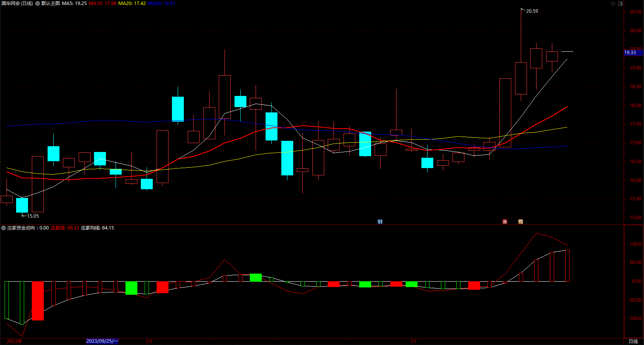Viewport: 644px width, 345px height.
Task: Click the diamond icon at the chart's top right
Action: (613, 3)
